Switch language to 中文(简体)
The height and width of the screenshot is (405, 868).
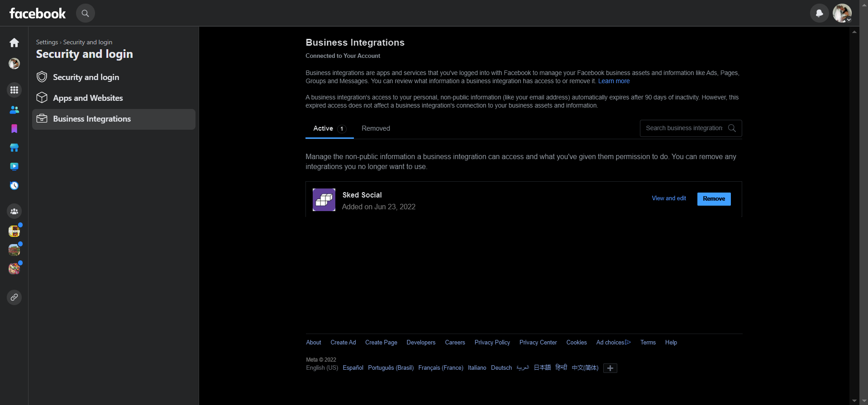(x=585, y=368)
